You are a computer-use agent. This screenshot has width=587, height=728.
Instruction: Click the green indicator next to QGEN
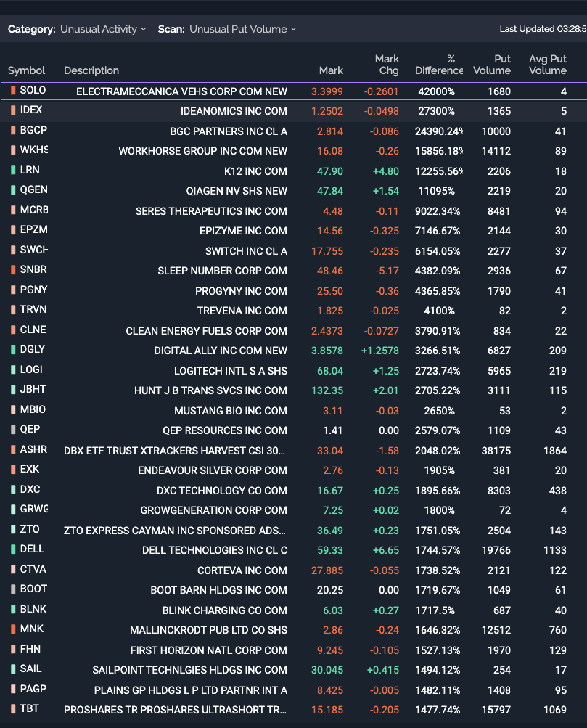[x=14, y=190]
